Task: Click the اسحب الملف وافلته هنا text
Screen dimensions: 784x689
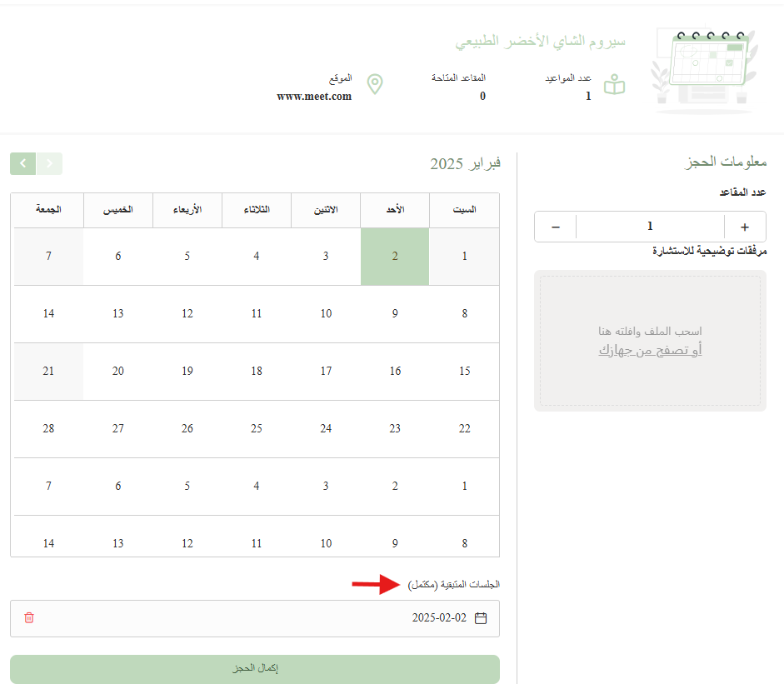Action: tap(650, 331)
